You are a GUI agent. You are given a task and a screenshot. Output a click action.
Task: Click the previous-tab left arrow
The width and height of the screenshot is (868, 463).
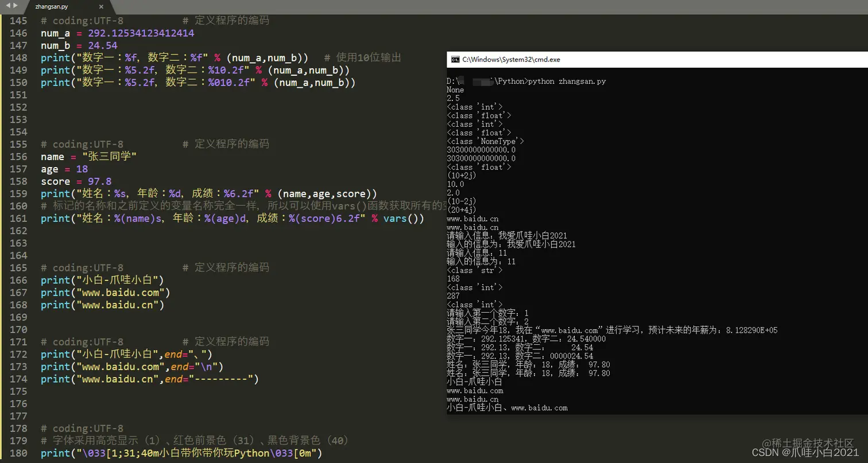(7, 5)
